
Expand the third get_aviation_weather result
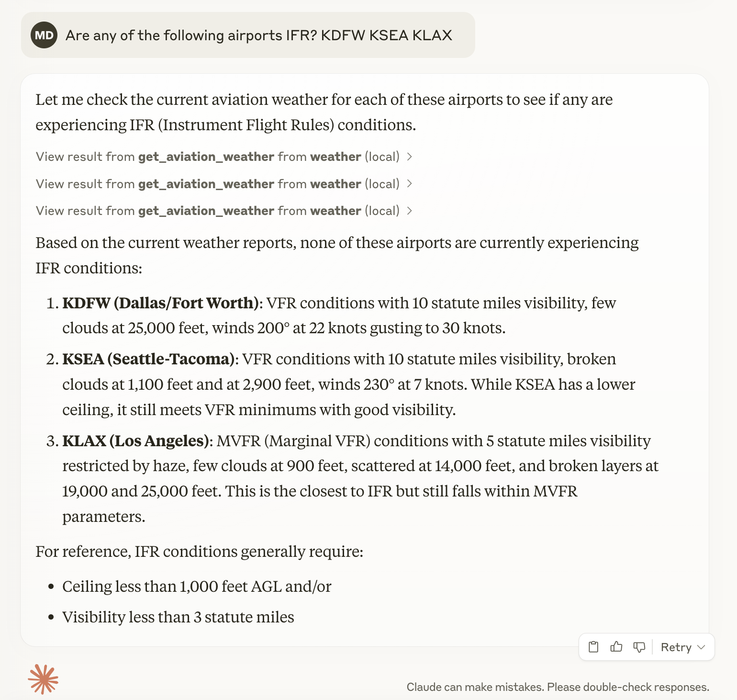(224, 211)
